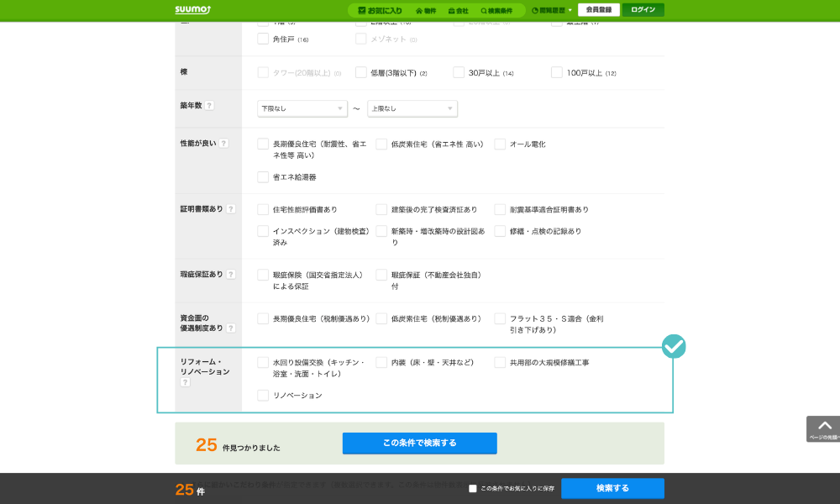Expand the 閲覧履歴 dropdown in header
This screenshot has width=840, height=504.
[552, 10]
